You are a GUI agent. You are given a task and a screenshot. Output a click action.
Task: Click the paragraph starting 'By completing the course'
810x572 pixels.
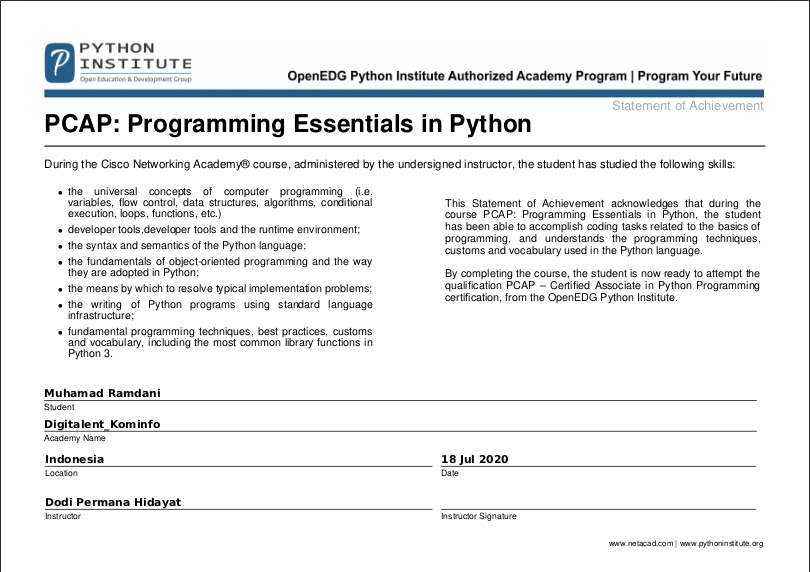(x=602, y=285)
